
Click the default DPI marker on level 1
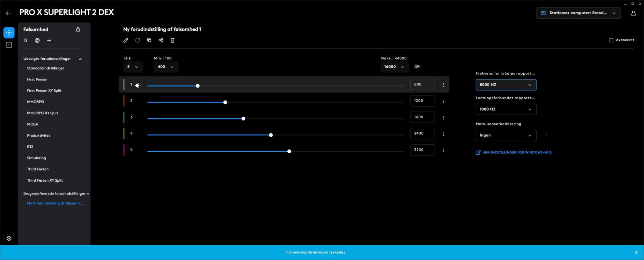[138, 85]
